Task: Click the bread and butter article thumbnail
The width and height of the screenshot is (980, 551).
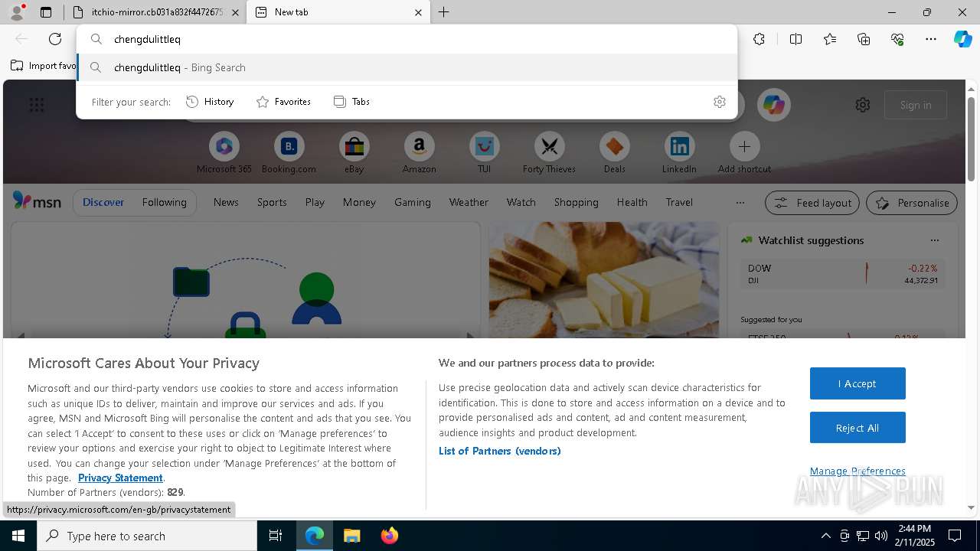Action: [604, 280]
